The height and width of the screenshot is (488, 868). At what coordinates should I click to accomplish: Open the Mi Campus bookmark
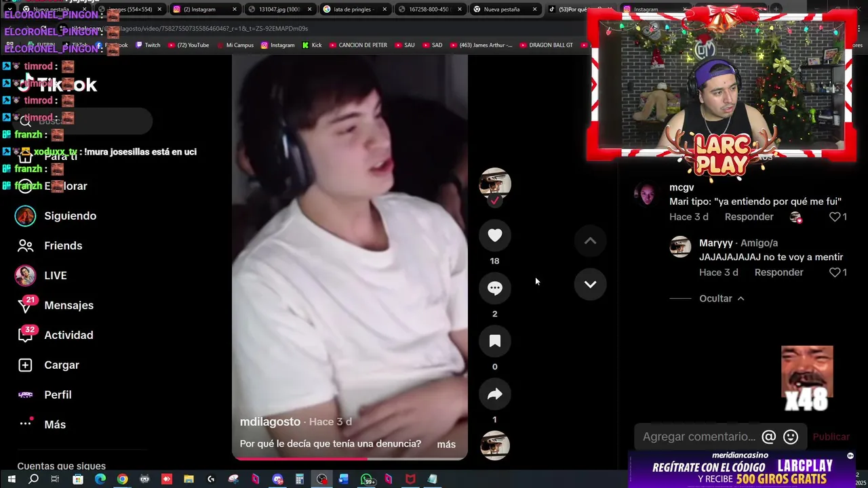(x=235, y=45)
